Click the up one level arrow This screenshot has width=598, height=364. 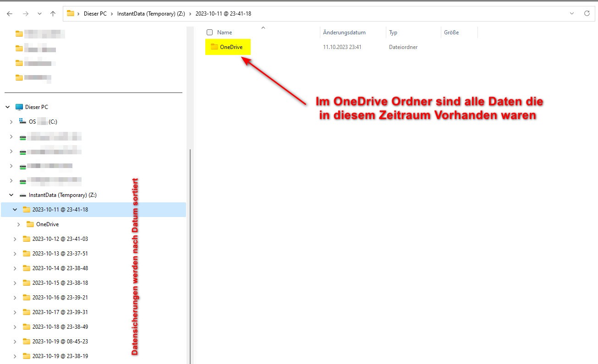(x=52, y=13)
